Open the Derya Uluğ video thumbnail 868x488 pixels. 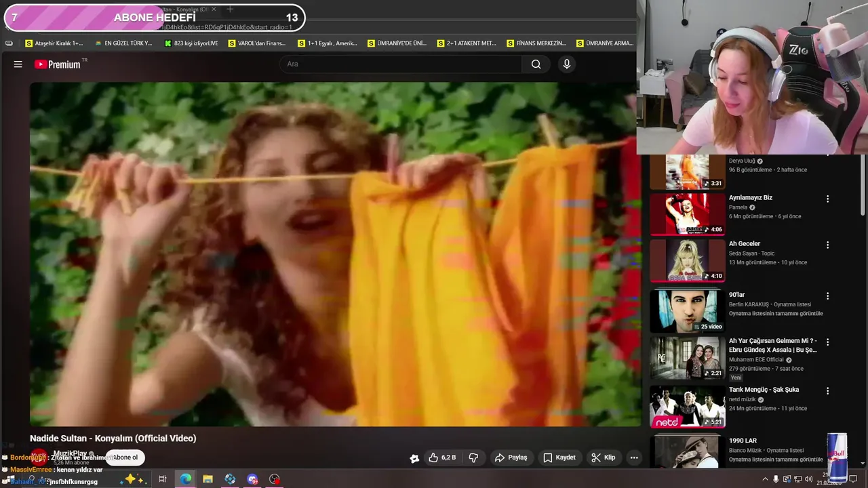tap(688, 171)
